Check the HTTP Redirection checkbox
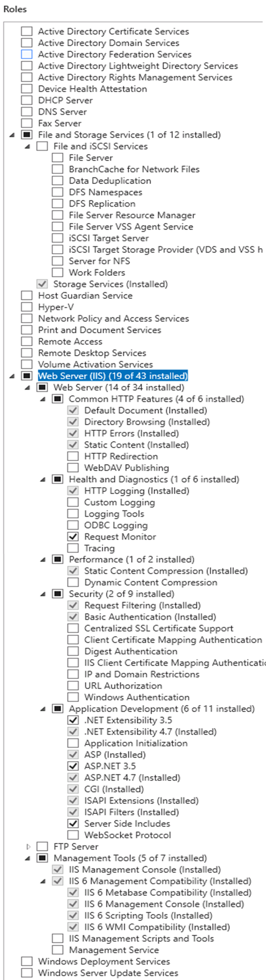Viewport: 266px width, 980px height. click(x=73, y=456)
